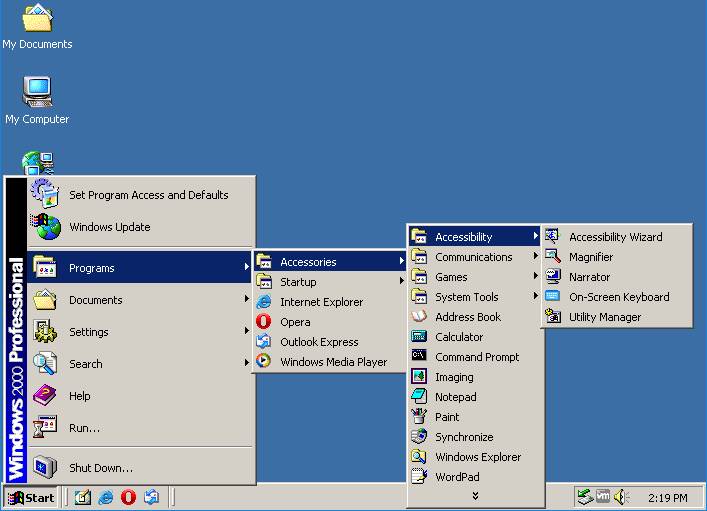Image resolution: width=707 pixels, height=511 pixels.
Task: Click the WordPad icon
Action: (419, 476)
